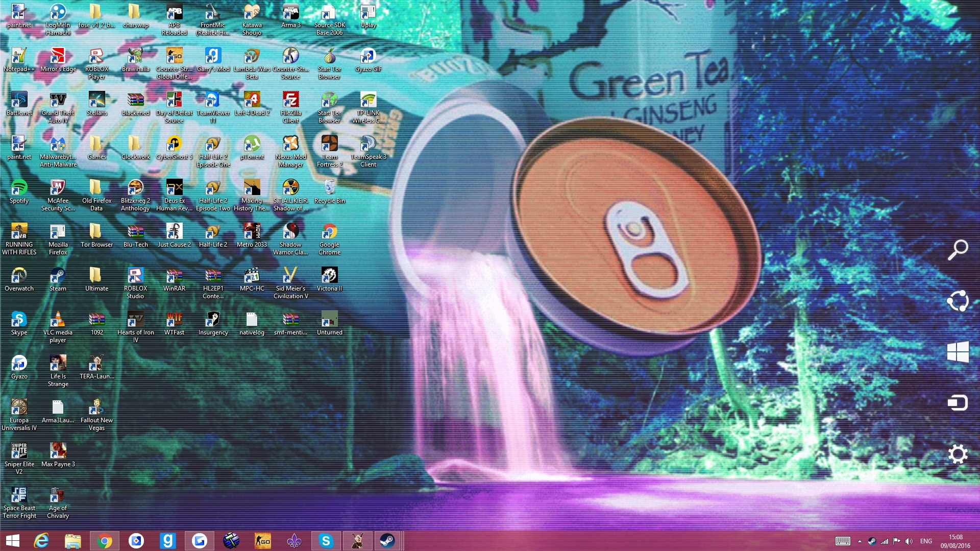
Task: Select the Team Fortress 2 desktop icon
Action: point(330,151)
